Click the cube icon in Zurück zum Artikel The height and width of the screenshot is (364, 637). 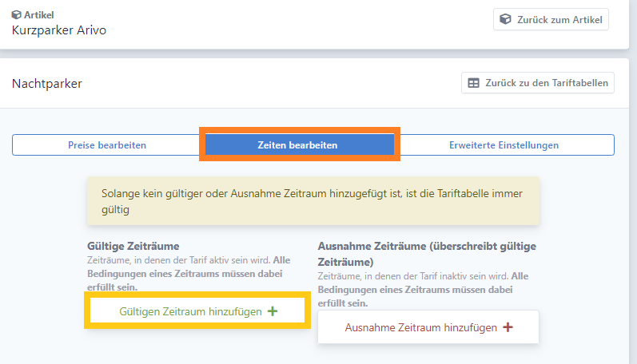click(505, 19)
